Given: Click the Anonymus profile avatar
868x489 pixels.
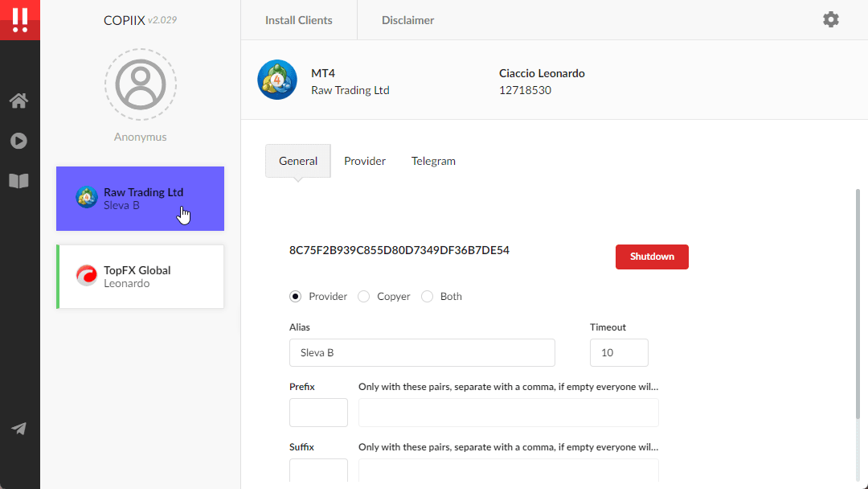Looking at the screenshot, I should (x=141, y=84).
